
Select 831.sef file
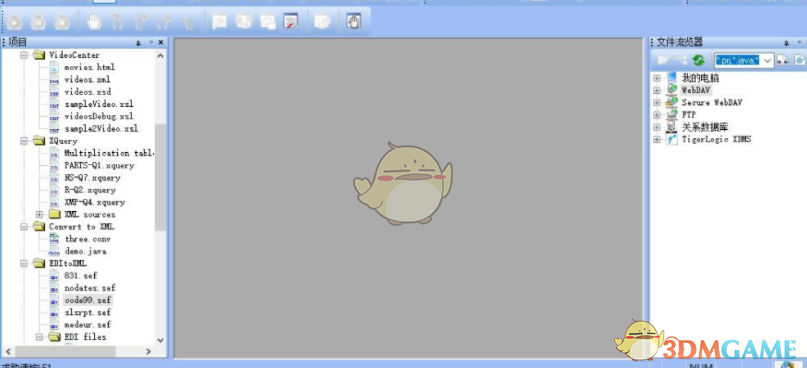[x=81, y=275]
